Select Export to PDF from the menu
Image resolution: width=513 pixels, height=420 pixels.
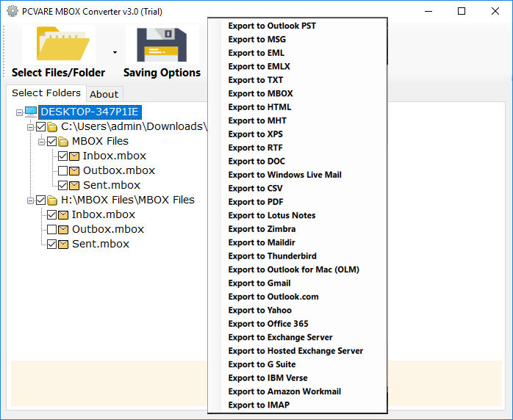(x=256, y=202)
